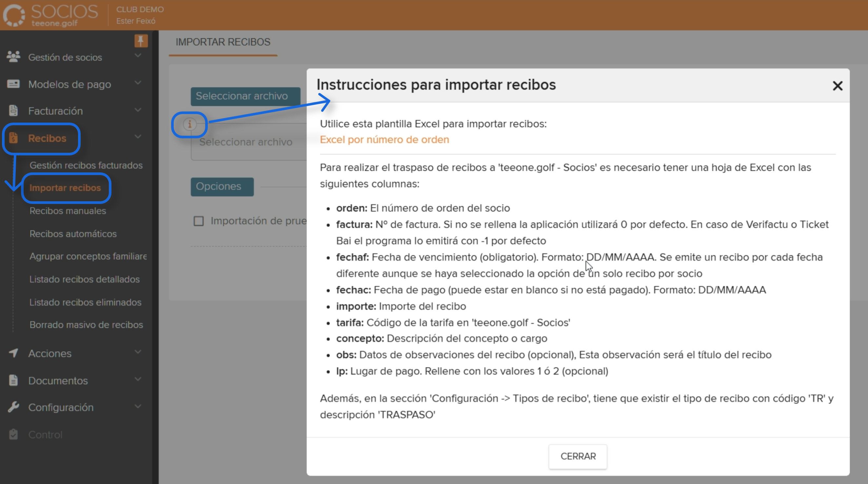Click the 'factura:' column description
868x484 pixels.
(582, 232)
